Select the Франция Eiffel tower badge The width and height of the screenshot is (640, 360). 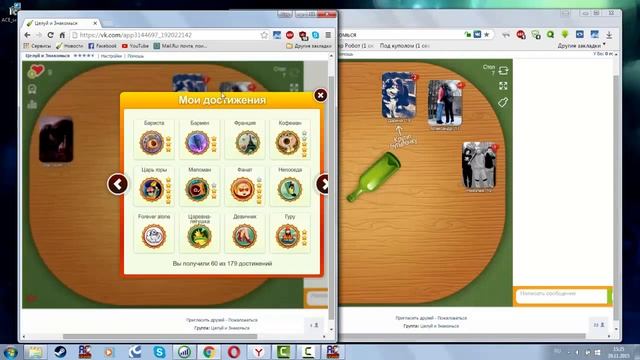[x=247, y=142]
